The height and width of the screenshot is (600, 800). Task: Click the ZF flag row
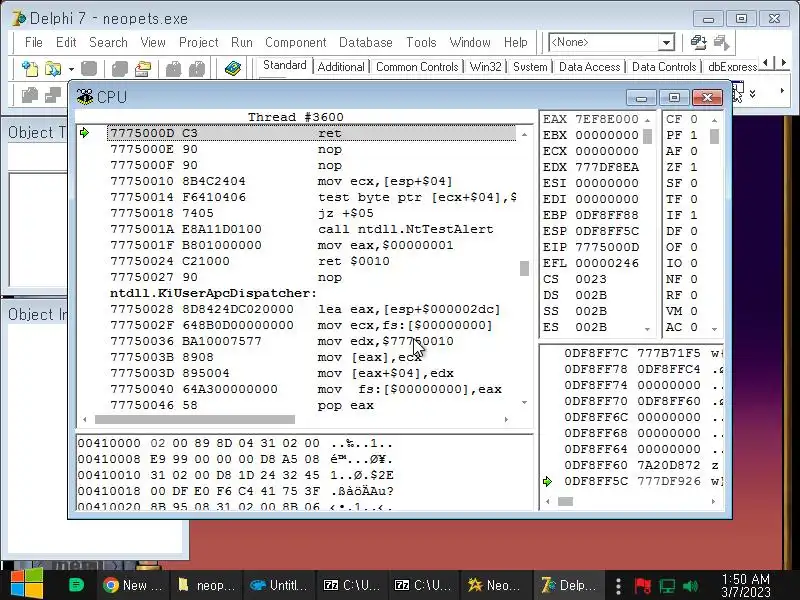682,167
